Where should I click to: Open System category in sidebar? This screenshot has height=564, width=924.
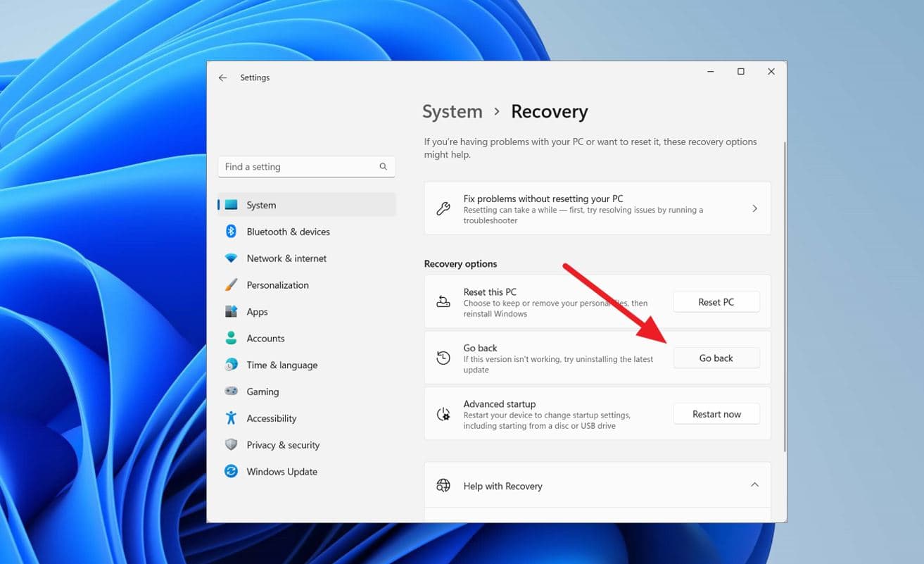click(x=307, y=205)
